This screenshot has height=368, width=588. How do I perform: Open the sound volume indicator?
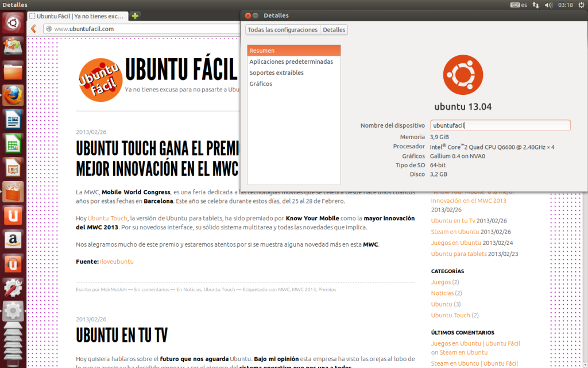tap(548, 5)
